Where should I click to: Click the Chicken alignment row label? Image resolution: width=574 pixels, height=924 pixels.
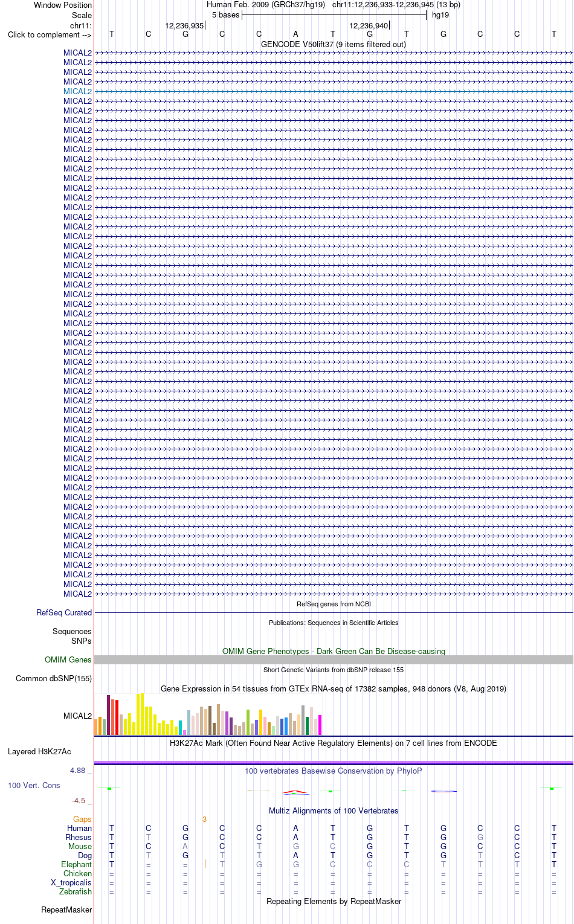pyautogui.click(x=77, y=873)
